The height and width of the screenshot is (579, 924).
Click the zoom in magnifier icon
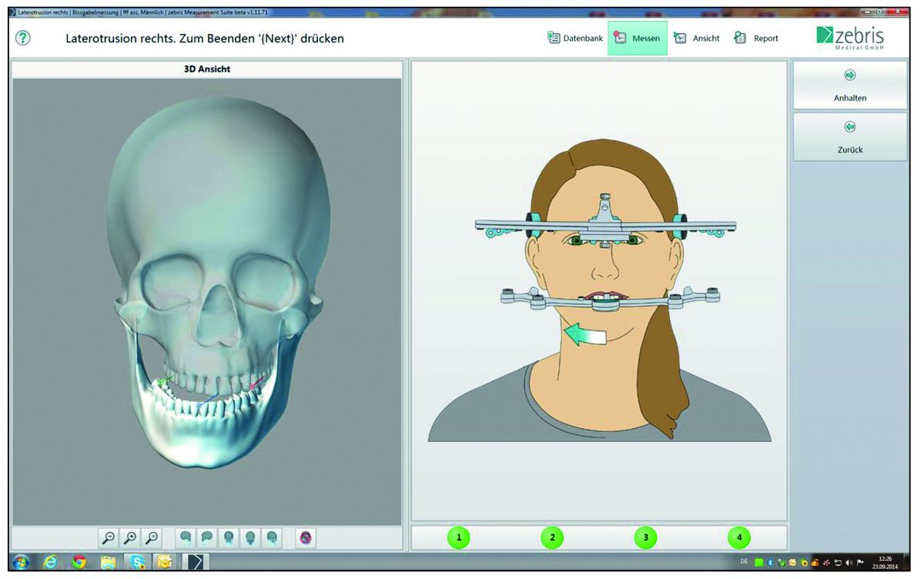click(131, 537)
